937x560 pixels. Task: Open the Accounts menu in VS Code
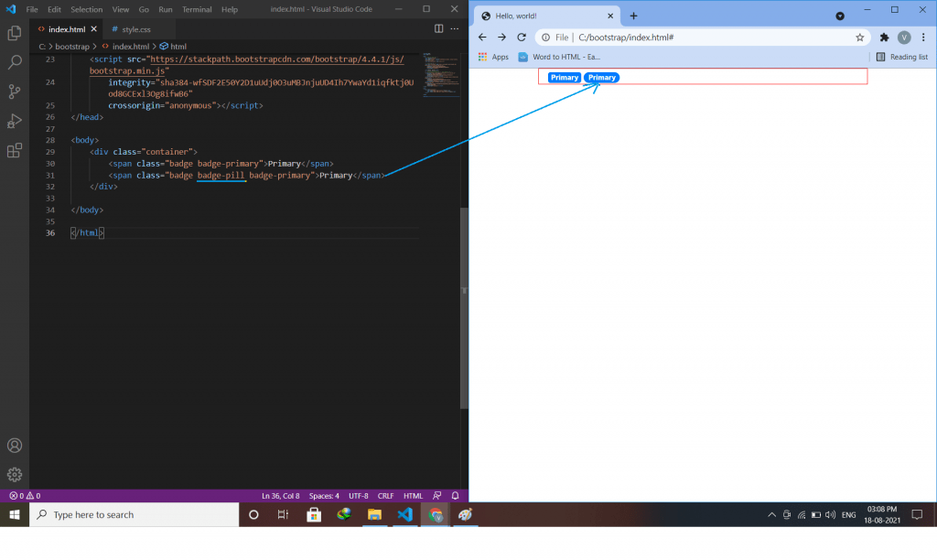coord(15,446)
